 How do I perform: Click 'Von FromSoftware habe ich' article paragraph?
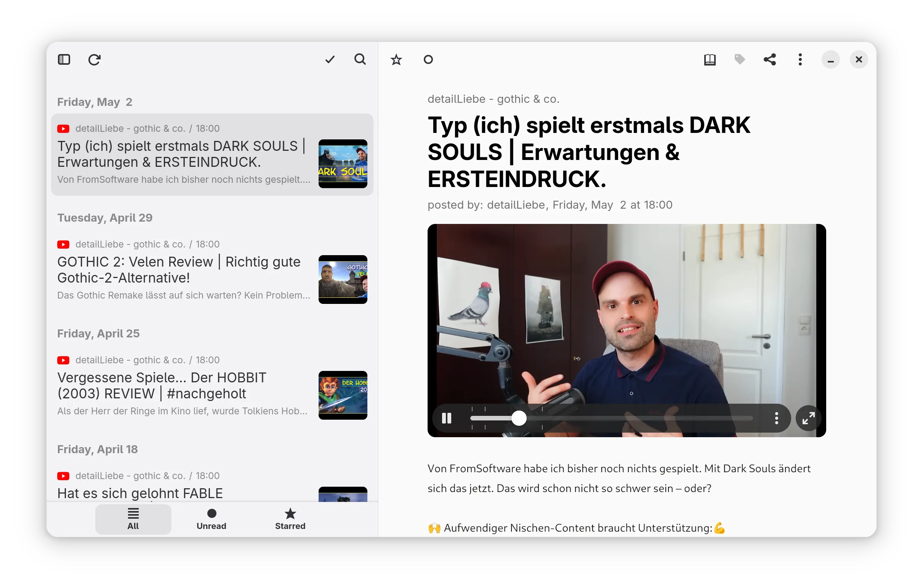(619, 478)
